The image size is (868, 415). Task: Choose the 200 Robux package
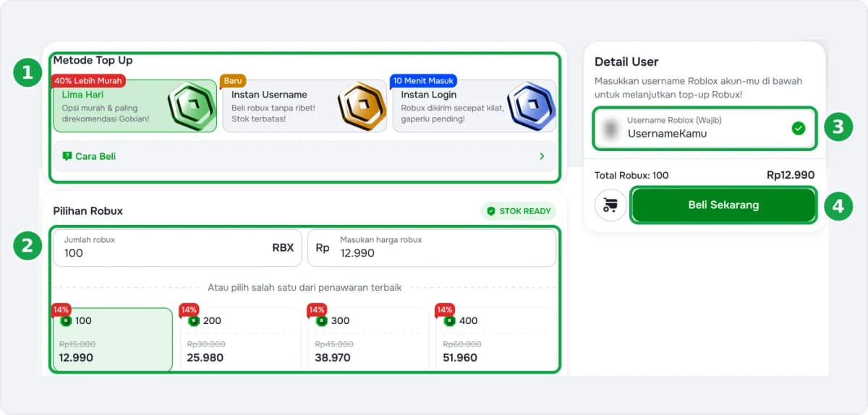(x=240, y=339)
